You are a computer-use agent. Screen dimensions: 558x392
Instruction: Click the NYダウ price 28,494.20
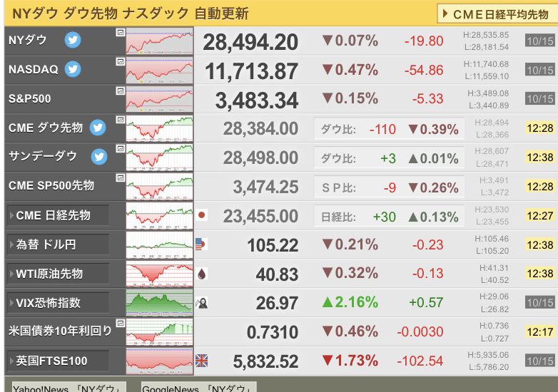(250, 42)
